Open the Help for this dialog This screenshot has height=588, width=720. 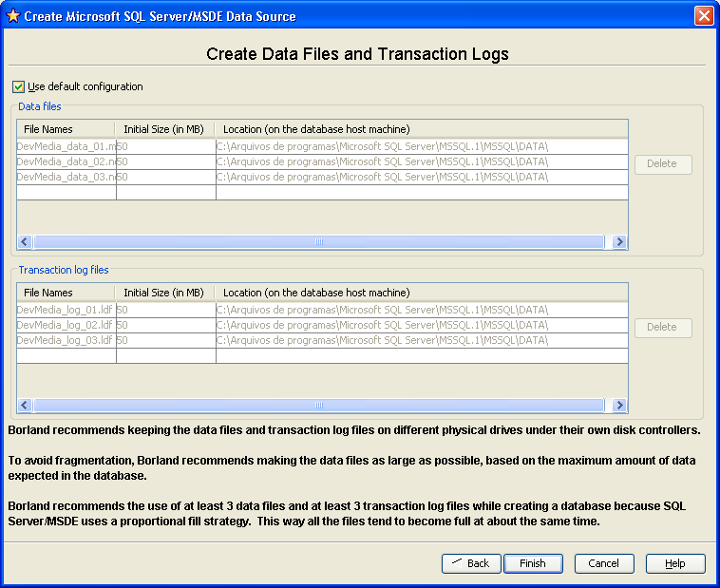click(675, 563)
